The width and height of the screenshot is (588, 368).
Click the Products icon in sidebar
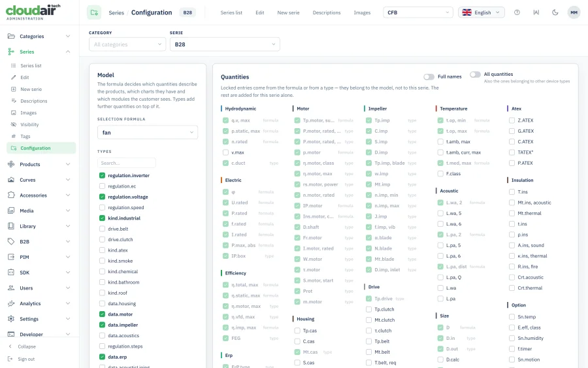click(11, 164)
